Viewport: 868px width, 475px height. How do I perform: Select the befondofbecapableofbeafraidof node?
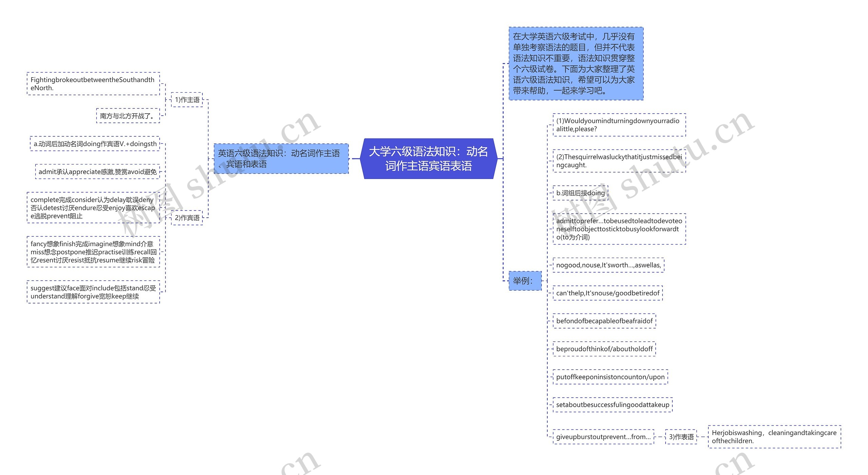[x=604, y=321]
